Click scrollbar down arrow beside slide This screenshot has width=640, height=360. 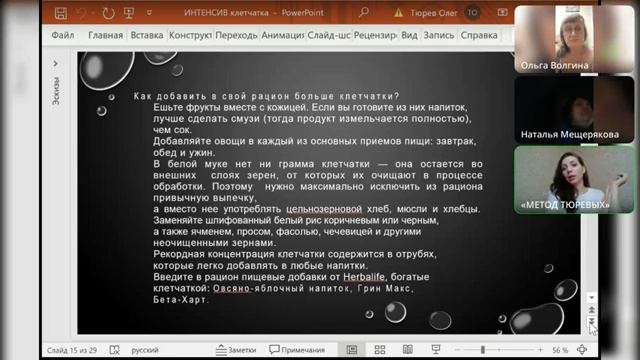tap(591, 297)
